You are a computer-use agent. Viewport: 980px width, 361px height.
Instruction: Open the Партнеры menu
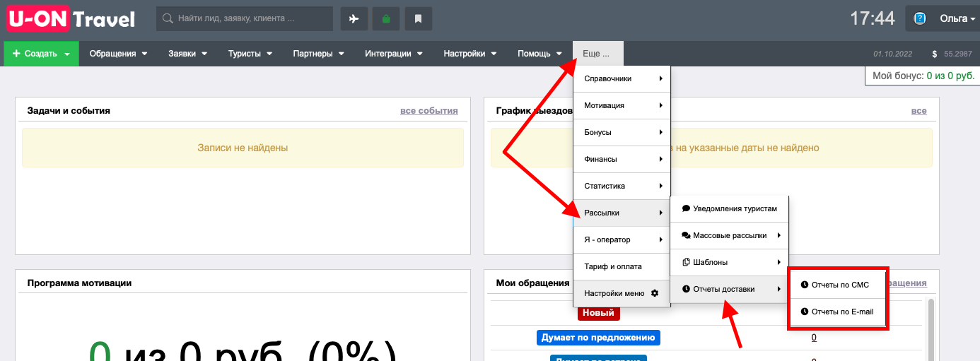pyautogui.click(x=318, y=54)
